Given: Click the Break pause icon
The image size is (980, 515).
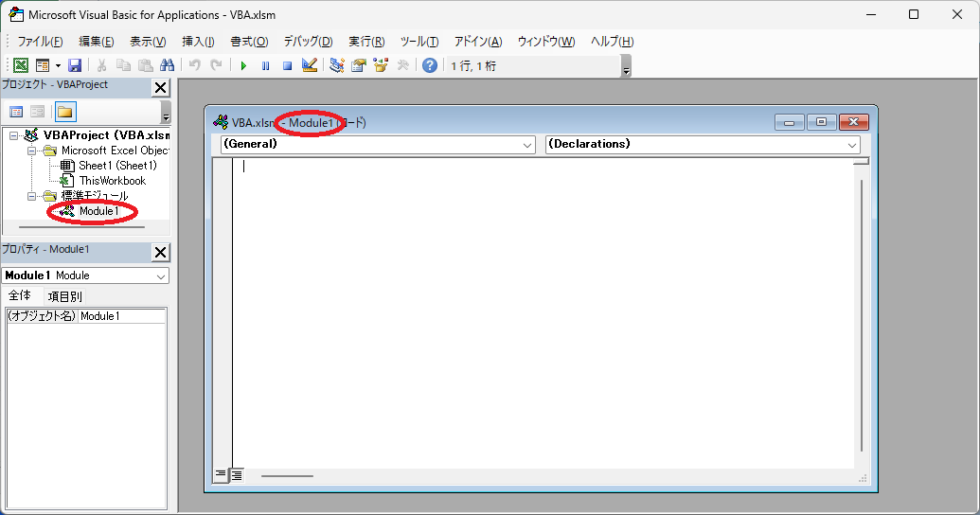Looking at the screenshot, I should pos(266,65).
